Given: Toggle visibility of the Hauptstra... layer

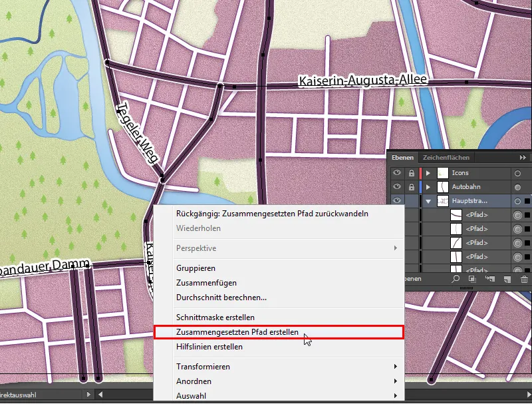Looking at the screenshot, I should (x=396, y=200).
